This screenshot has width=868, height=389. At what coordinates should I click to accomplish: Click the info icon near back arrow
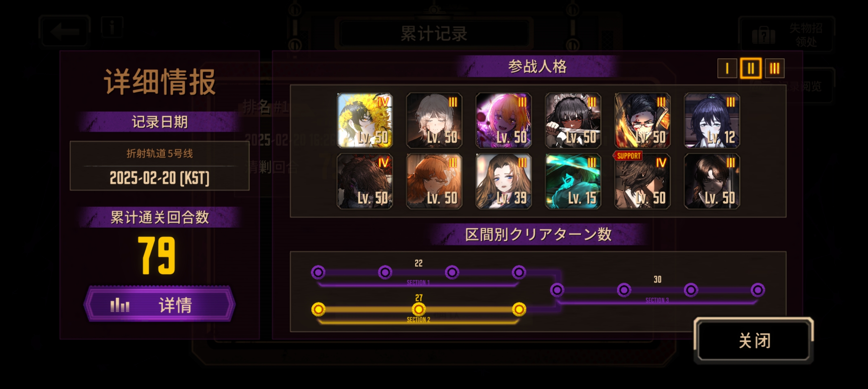tap(112, 27)
